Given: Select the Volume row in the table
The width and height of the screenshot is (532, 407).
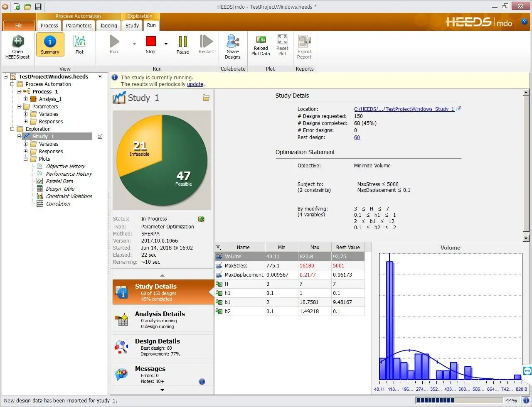Looking at the screenshot, I should (x=290, y=257).
